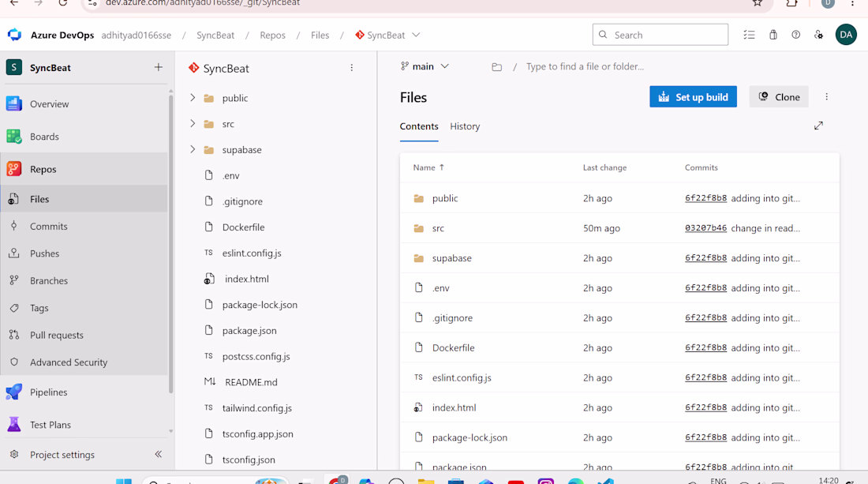
Task: Open user settings icon in header
Action: click(x=819, y=35)
